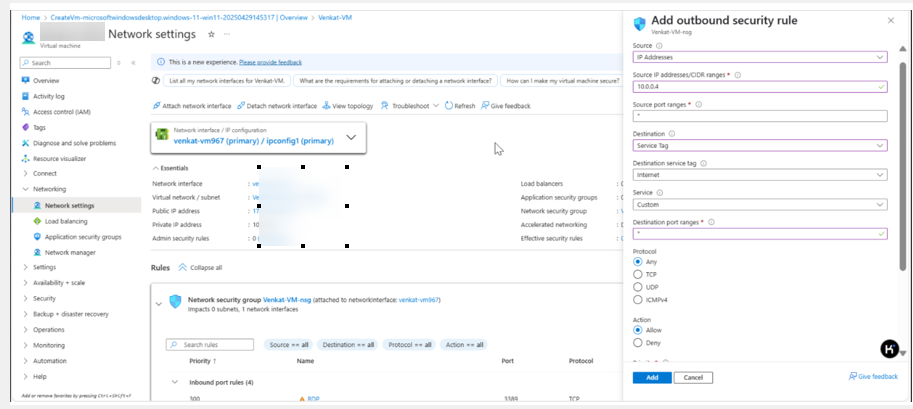Click the Copilot suggestions icon
913x409 pixels.
point(155,81)
